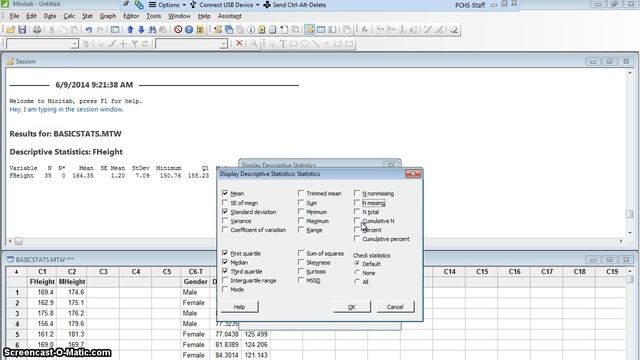This screenshot has height=360, width=640.
Task: Click the data direction arrow in worksheet corner
Action: pos(16,271)
